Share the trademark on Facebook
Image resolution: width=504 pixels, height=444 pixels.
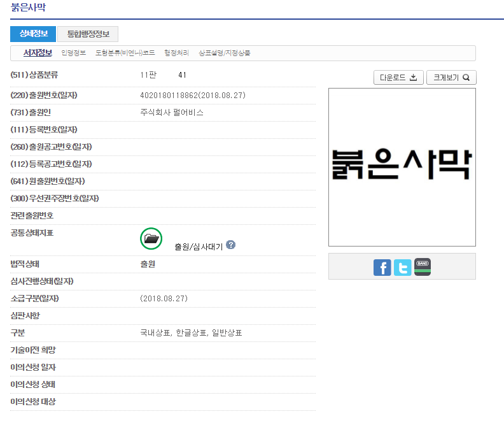tap(382, 268)
